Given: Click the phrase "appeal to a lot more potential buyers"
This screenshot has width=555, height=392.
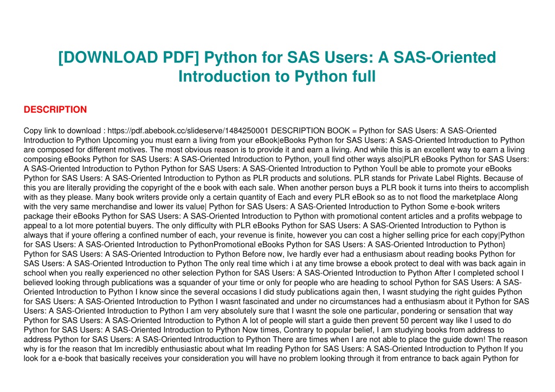Looking at the screenshot, I should (88, 226).
